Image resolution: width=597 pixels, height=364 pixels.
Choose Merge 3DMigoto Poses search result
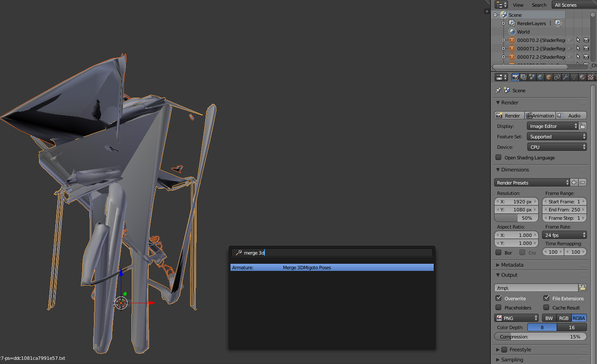(332, 267)
